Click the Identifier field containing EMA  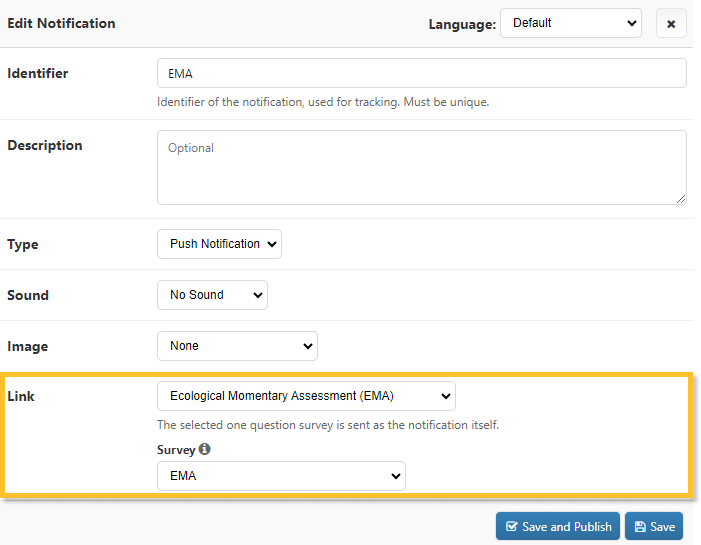421,73
